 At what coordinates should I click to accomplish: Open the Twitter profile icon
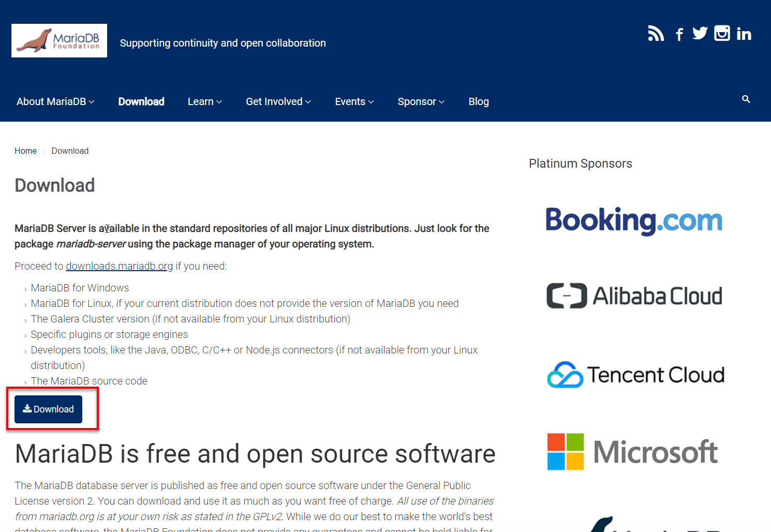pos(700,33)
